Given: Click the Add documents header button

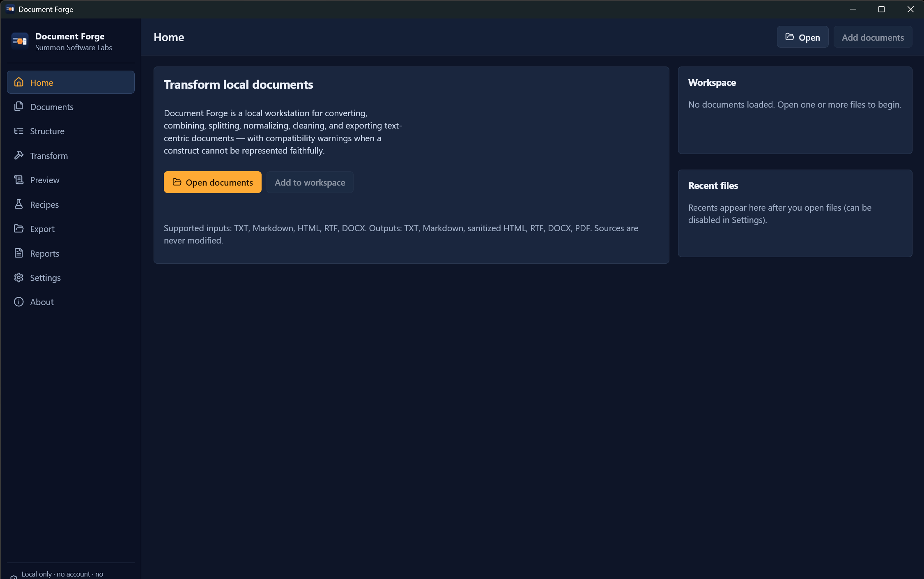Looking at the screenshot, I should [873, 37].
